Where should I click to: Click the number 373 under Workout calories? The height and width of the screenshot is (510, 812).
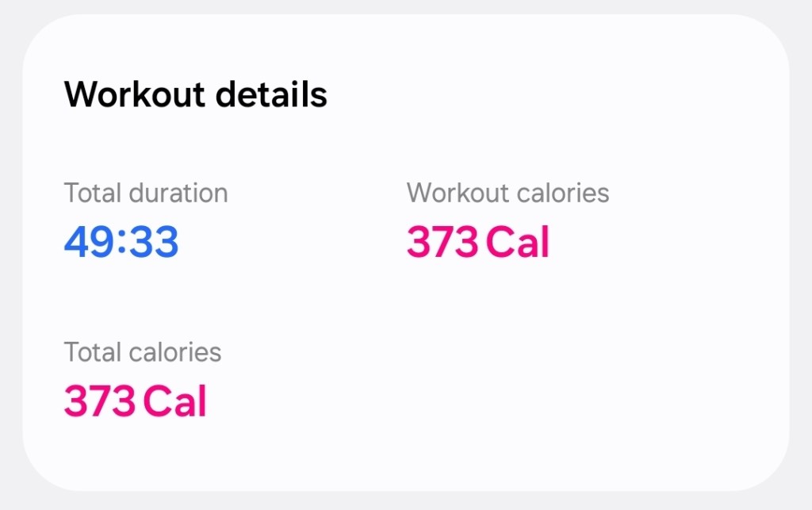442,242
